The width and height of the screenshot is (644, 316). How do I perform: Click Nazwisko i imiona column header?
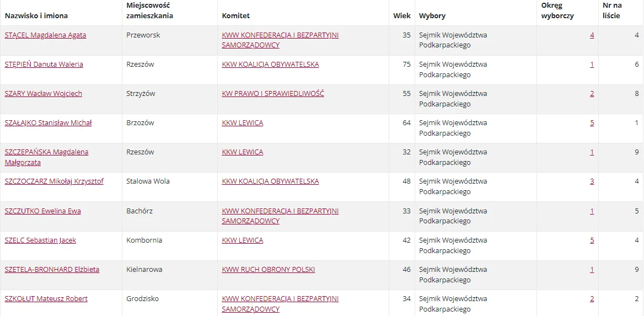pos(36,16)
